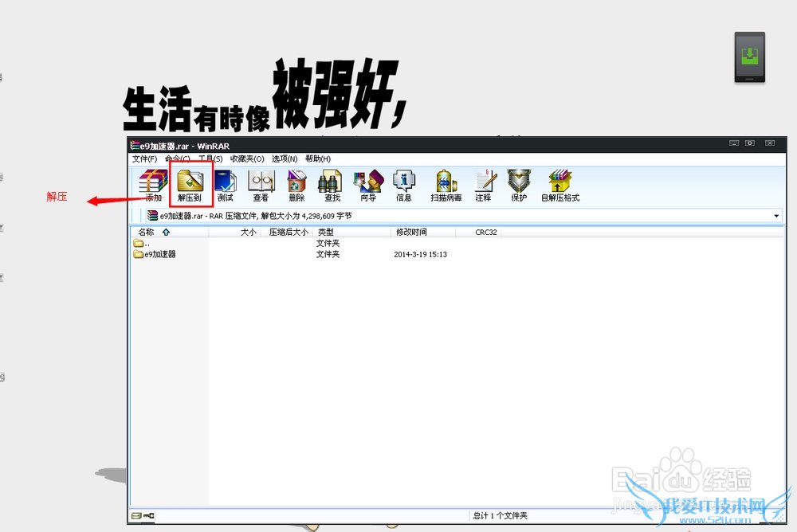The height and width of the screenshot is (532, 797).
Task: Open the Options (选项) menu
Action: point(285,159)
